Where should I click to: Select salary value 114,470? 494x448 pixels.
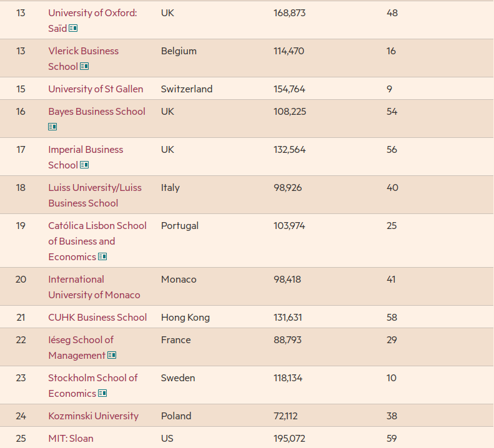[x=289, y=51]
